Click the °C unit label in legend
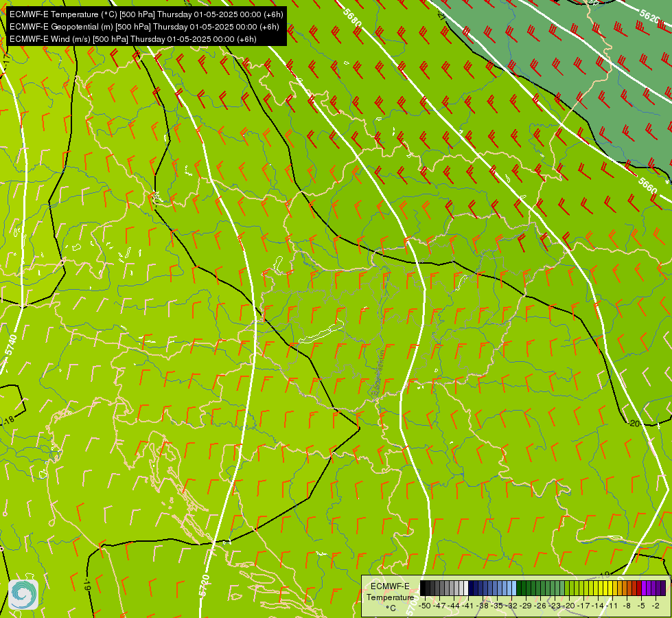 pos(391,608)
